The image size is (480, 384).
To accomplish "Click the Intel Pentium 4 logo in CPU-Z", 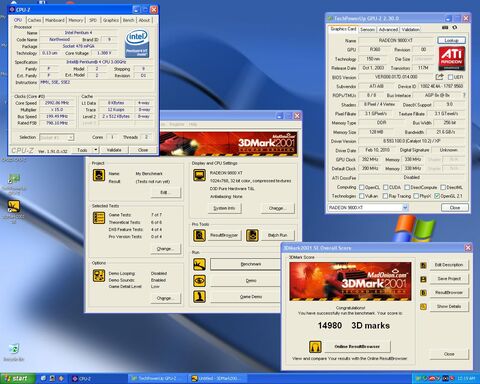I will (137, 43).
